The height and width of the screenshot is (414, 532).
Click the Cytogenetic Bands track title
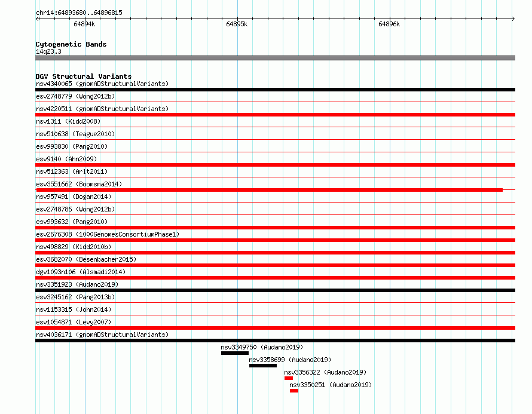tap(71, 44)
